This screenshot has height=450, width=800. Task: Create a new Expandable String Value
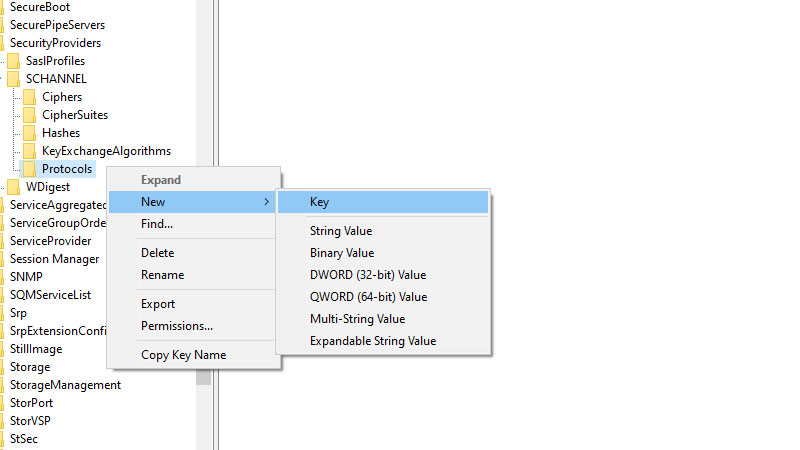point(383,341)
